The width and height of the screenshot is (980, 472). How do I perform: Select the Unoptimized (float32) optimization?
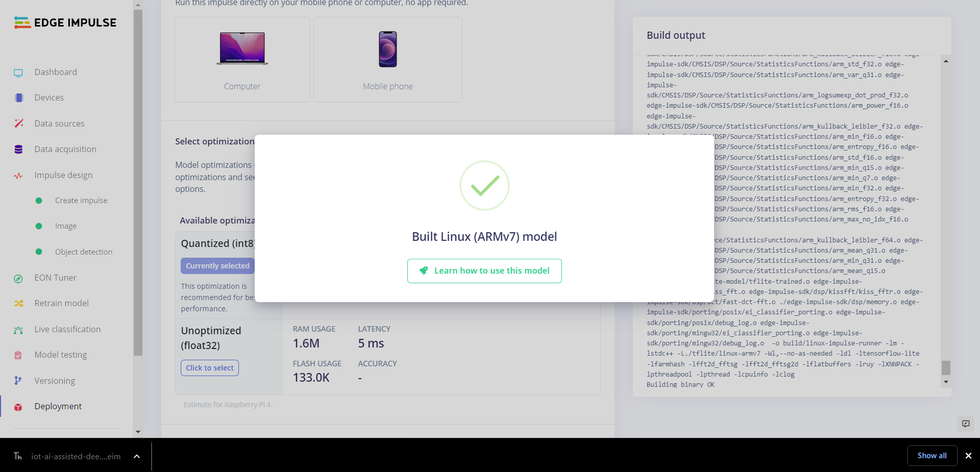coord(209,368)
